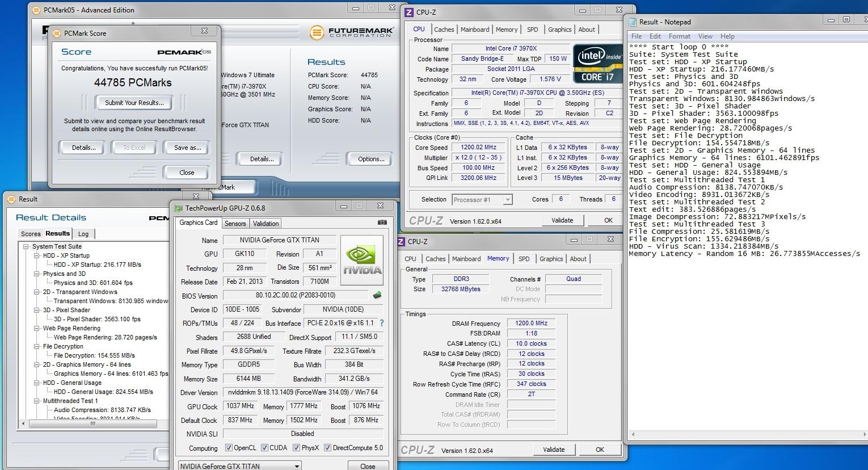Viewport: 868px width, 470px height.
Task: Open the Sensors tab in GPU-Z
Action: [x=235, y=224]
